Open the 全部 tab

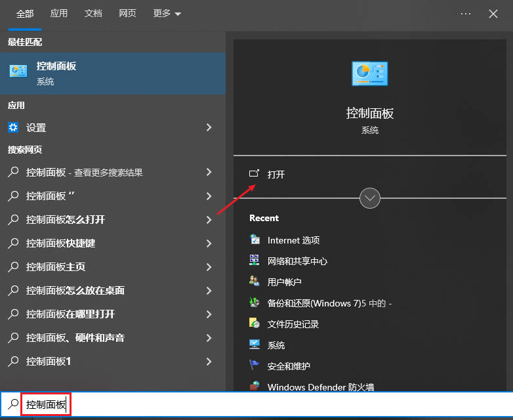pos(25,14)
